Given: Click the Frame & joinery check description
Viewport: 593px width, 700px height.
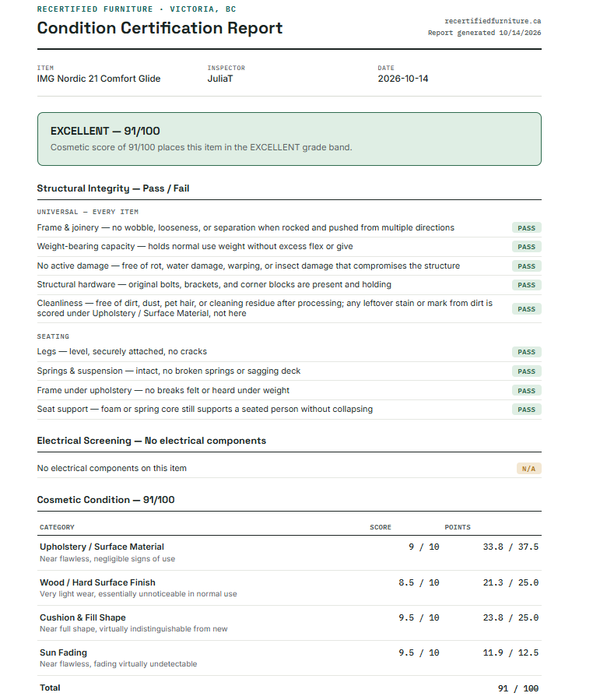Looking at the screenshot, I should (246, 227).
